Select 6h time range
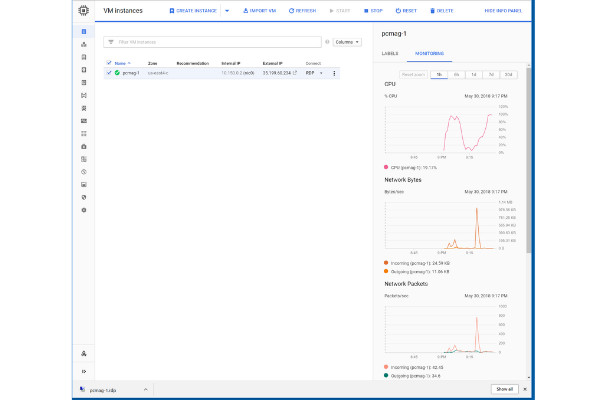Screen dimensions: 600x400 457,75
